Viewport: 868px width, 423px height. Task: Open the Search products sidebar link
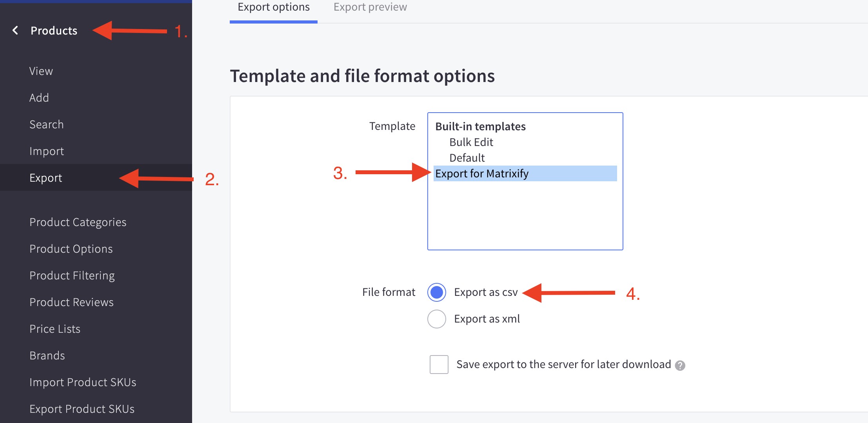click(x=47, y=124)
